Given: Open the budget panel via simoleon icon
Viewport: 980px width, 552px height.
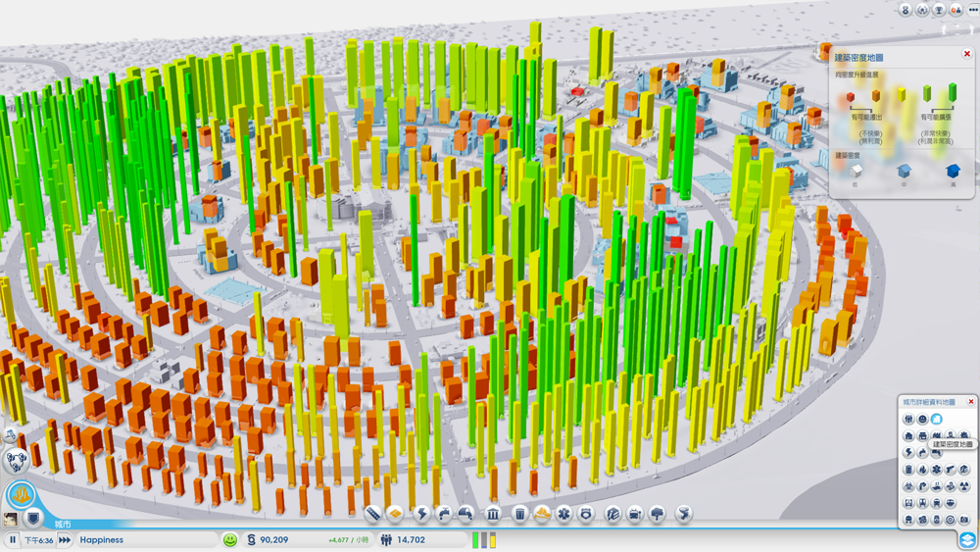Looking at the screenshot, I should click(x=251, y=539).
